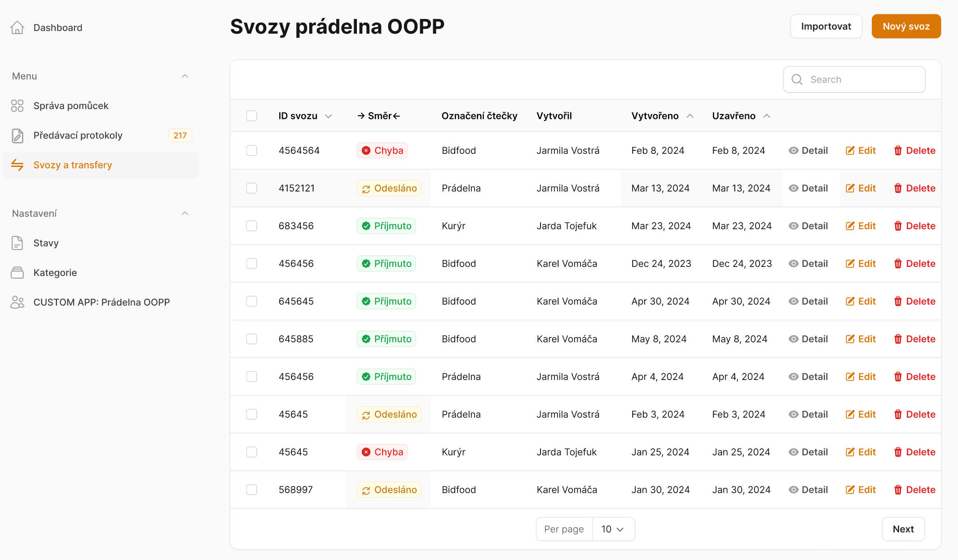Tick checkbox for Jan 25, 2024 row

pyautogui.click(x=251, y=452)
